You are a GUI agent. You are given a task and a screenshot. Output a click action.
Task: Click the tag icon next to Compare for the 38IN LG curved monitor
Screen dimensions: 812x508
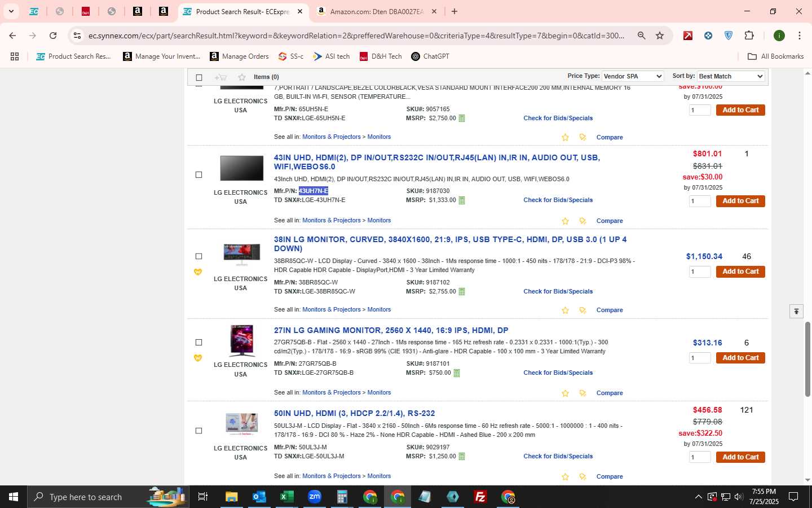pos(582,310)
